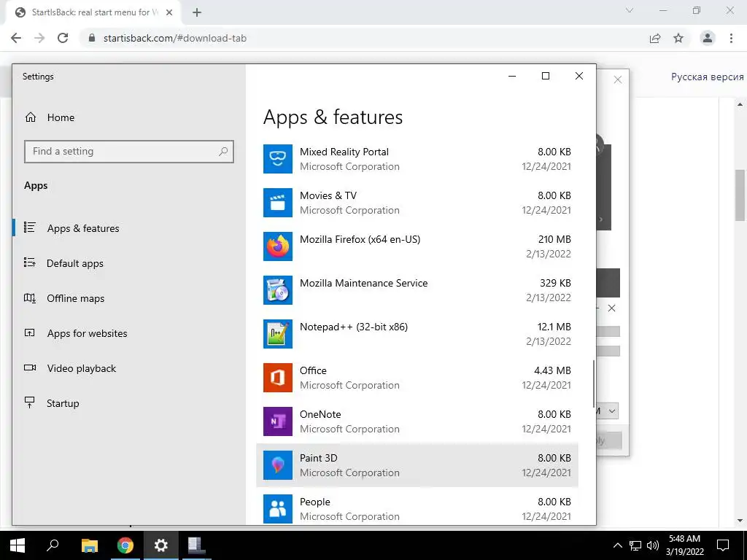Open Offline maps settings page
The height and width of the screenshot is (560, 747).
click(75, 298)
